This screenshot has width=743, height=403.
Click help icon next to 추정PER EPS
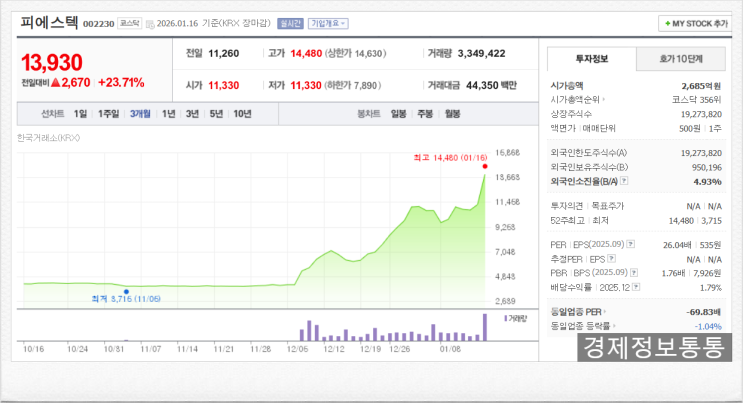click(611, 258)
